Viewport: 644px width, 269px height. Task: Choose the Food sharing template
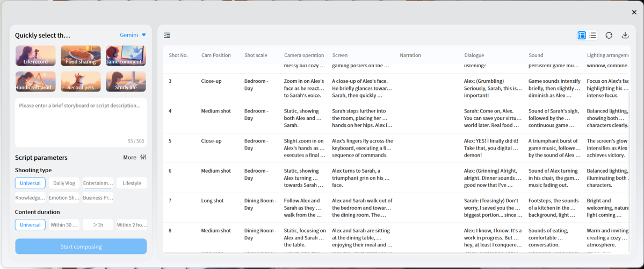pos(81,55)
